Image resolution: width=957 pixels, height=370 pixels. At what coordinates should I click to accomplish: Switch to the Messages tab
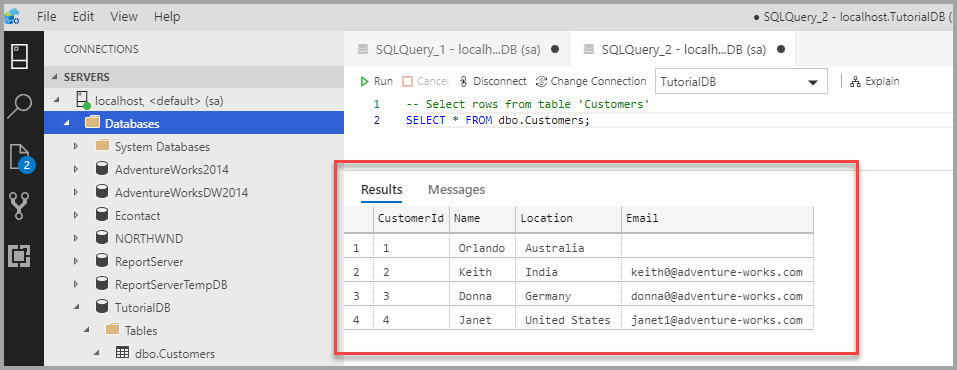[x=457, y=190]
